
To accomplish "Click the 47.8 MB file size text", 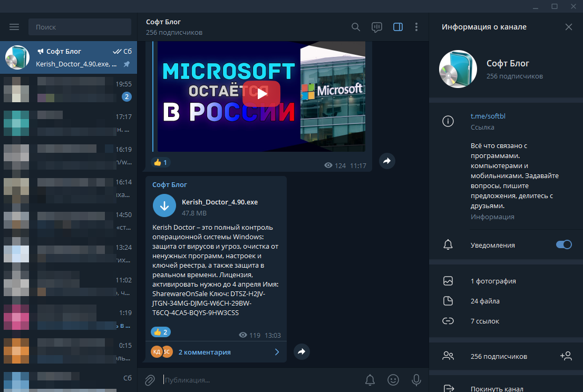I will (194, 213).
